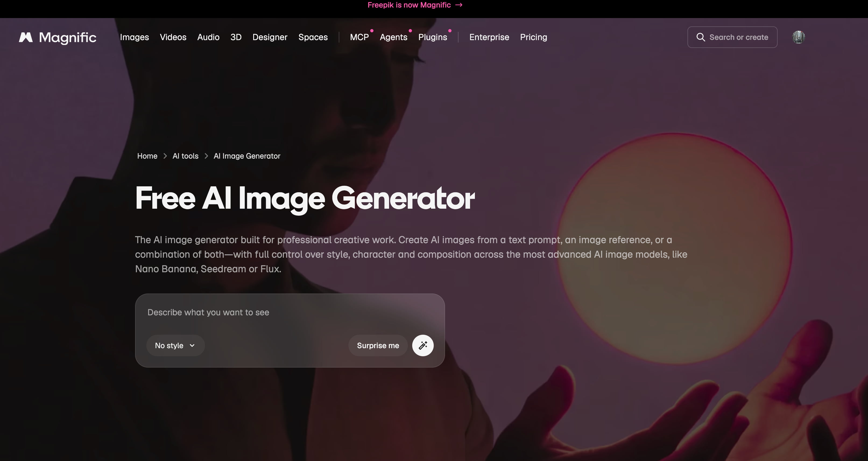This screenshot has width=868, height=461.
Task: Focus the Search or create field
Action: point(732,37)
